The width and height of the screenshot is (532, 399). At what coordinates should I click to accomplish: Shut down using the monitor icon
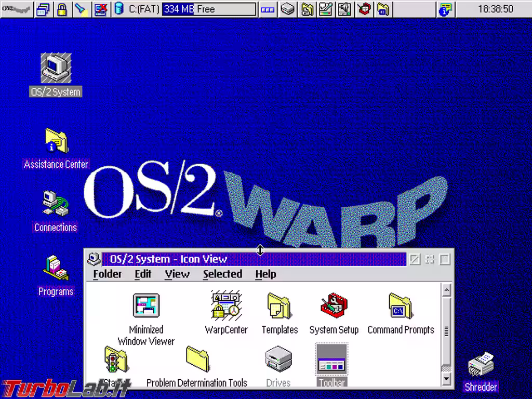coord(102,9)
